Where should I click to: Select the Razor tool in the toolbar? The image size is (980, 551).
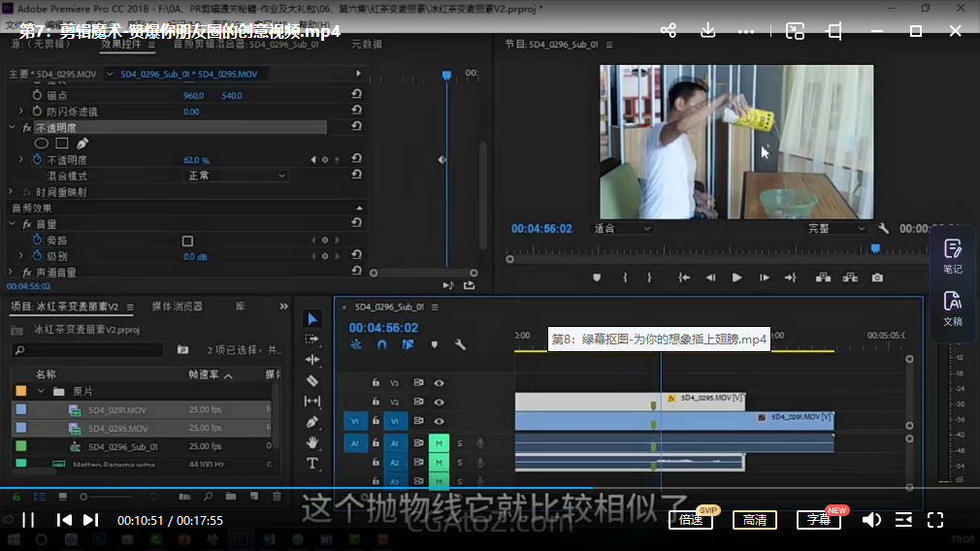(312, 380)
